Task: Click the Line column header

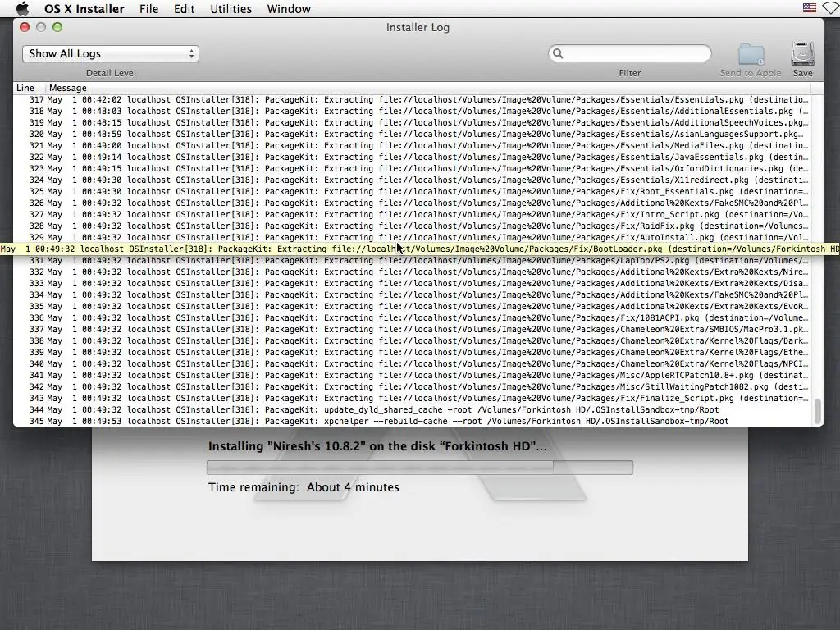Action: [25, 88]
